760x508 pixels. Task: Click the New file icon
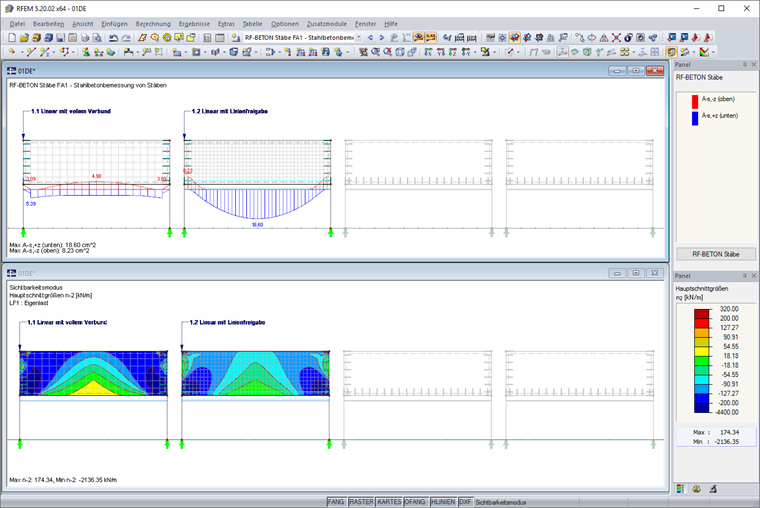coord(11,37)
